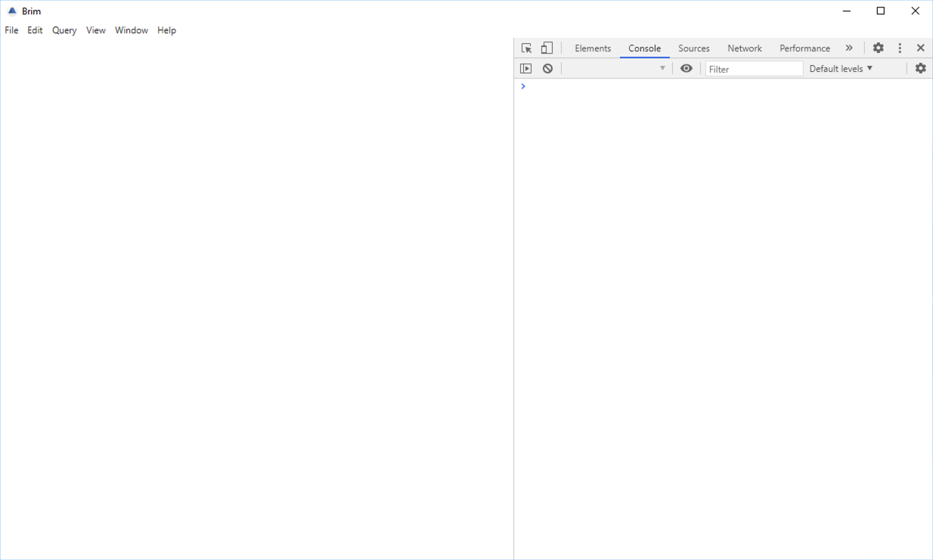Open the File menu
The image size is (933, 560).
pyautogui.click(x=11, y=30)
